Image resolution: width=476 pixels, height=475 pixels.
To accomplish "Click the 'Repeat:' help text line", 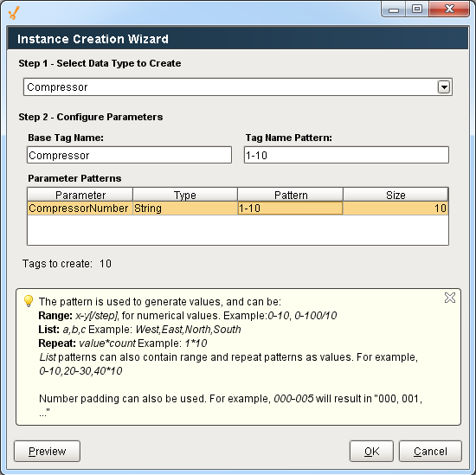I will point(123,343).
